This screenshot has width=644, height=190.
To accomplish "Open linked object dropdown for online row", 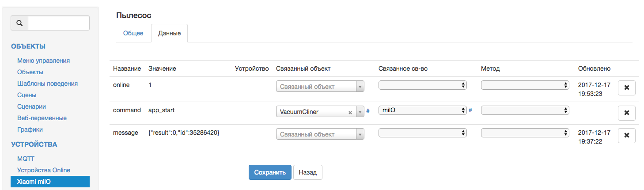I will [x=320, y=87].
